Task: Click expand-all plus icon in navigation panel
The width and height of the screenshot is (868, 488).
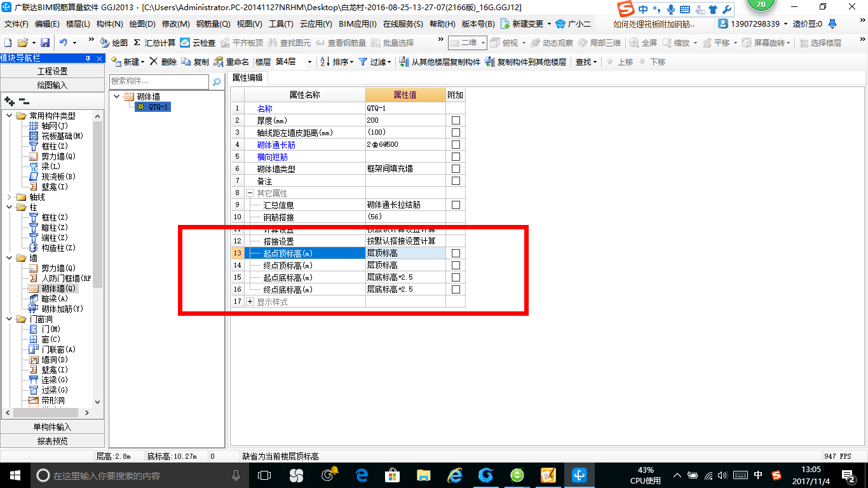Action: (9, 100)
